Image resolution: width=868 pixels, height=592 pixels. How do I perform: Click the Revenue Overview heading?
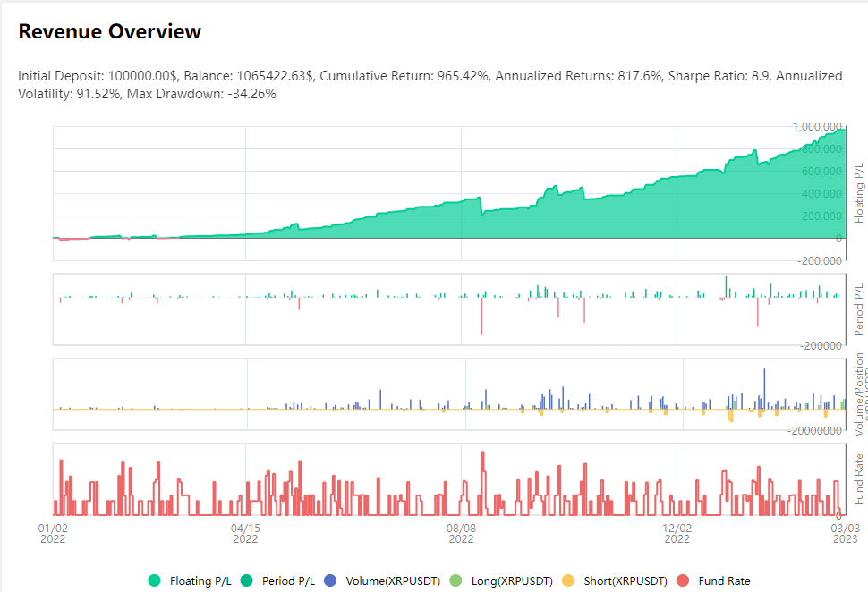pos(110,32)
